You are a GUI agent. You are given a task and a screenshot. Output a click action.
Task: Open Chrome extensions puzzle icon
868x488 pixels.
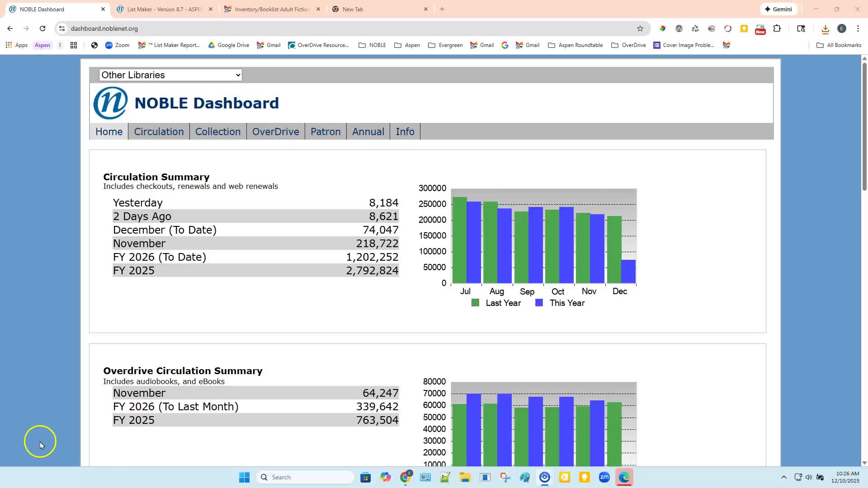click(777, 28)
